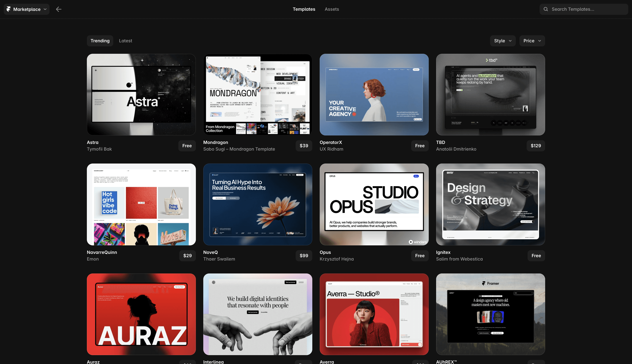Image resolution: width=632 pixels, height=364 pixels.
Task: Open author Krzysztof Hejna's profile
Action: coord(337,259)
